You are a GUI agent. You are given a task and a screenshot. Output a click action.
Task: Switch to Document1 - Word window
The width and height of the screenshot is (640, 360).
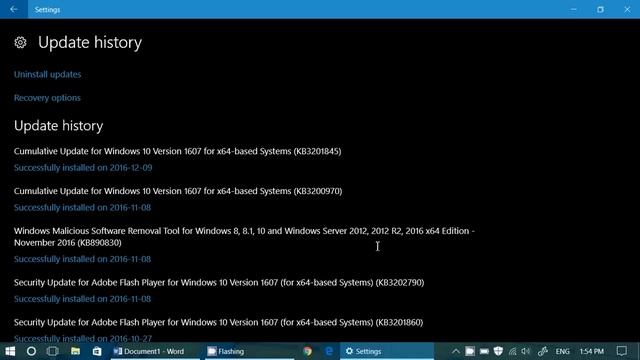tap(155, 351)
